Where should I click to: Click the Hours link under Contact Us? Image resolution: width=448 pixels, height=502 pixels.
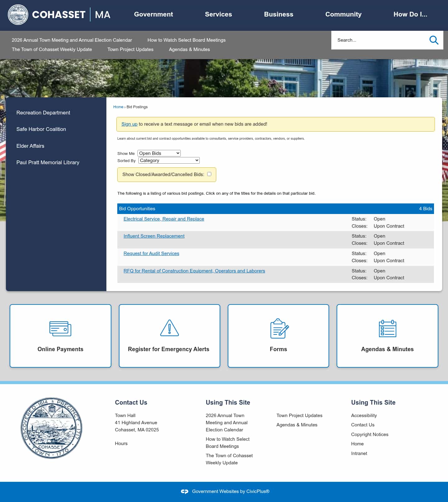pos(121,444)
